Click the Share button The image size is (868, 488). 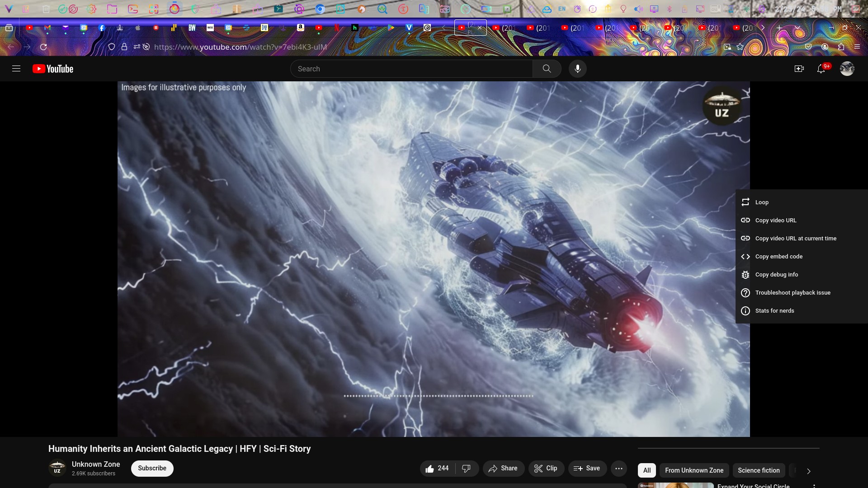(503, 469)
